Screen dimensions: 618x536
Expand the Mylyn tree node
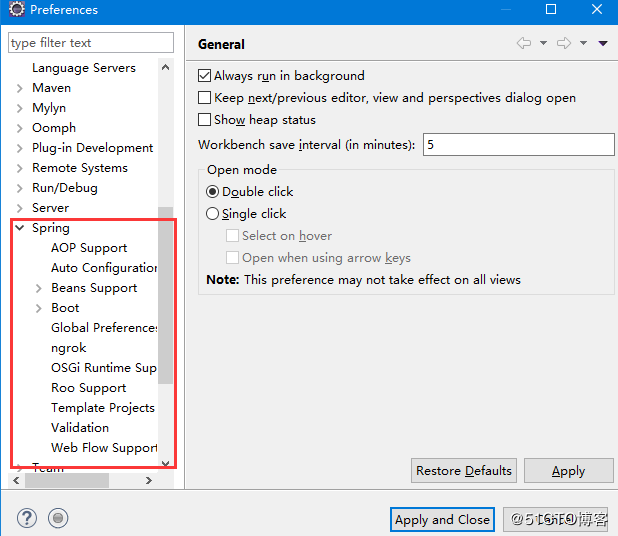[x=20, y=108]
